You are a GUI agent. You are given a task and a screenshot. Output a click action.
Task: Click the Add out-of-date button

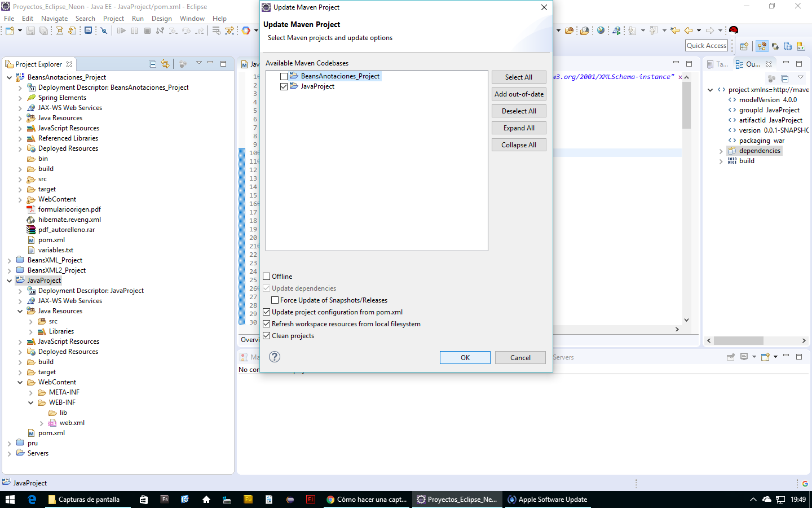[519, 94]
